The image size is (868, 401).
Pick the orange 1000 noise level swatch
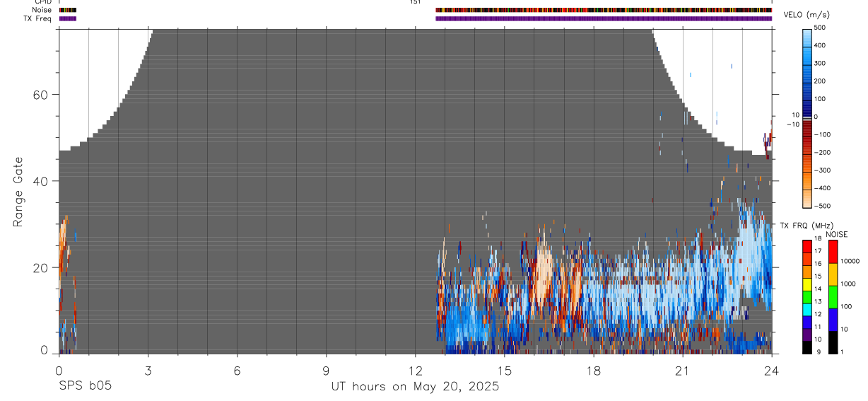[x=833, y=274]
